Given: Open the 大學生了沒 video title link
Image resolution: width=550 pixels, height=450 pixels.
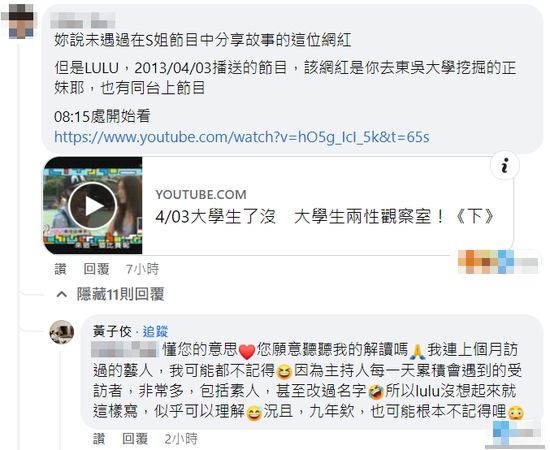Looking at the screenshot, I should (x=325, y=216).
